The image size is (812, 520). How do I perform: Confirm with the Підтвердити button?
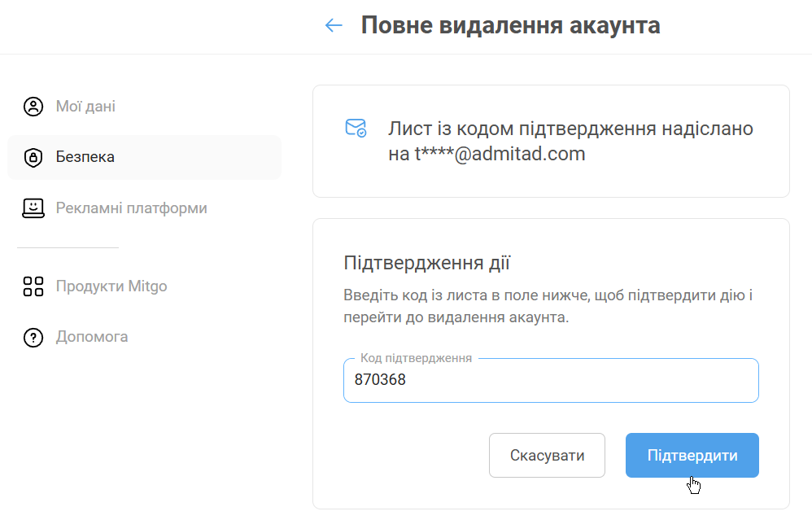[x=692, y=456]
